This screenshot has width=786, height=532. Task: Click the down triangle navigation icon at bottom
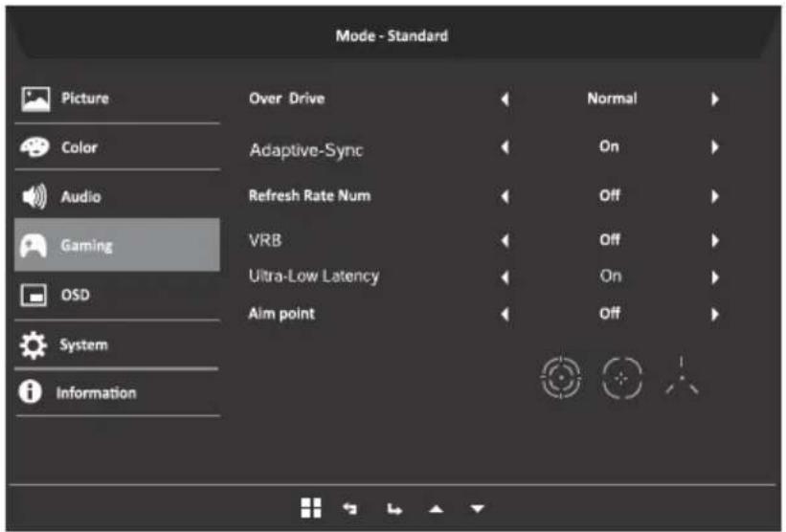click(477, 508)
